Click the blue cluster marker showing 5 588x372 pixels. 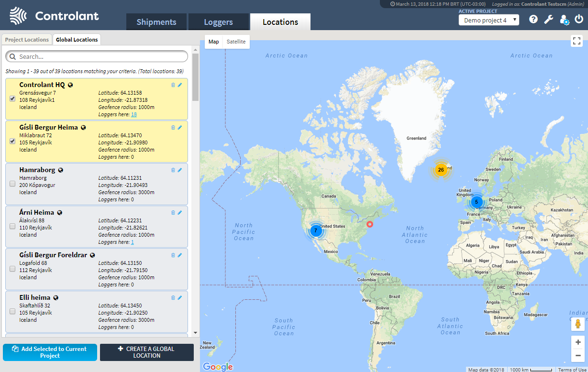tap(476, 202)
